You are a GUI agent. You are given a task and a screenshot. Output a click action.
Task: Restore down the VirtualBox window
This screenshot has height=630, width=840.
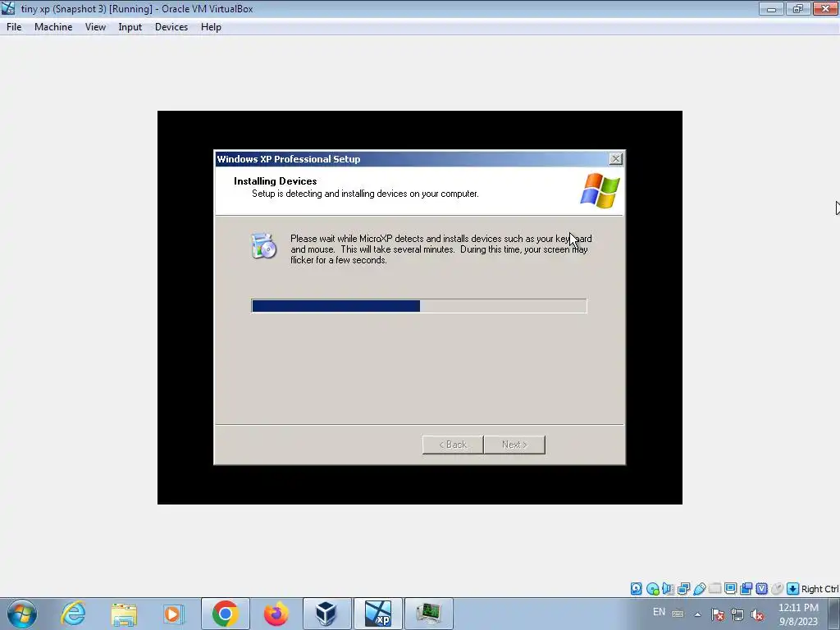[x=797, y=8]
